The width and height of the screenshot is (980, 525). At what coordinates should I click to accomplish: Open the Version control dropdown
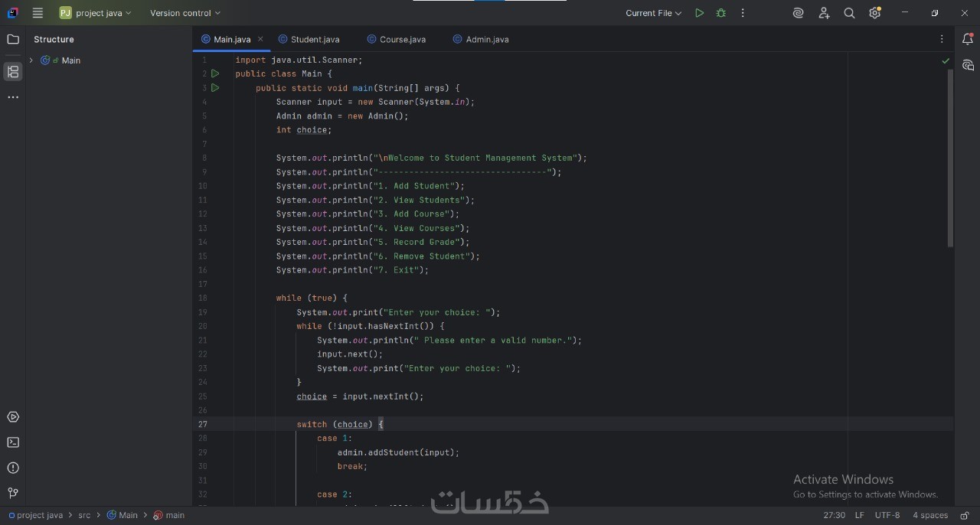pos(185,13)
